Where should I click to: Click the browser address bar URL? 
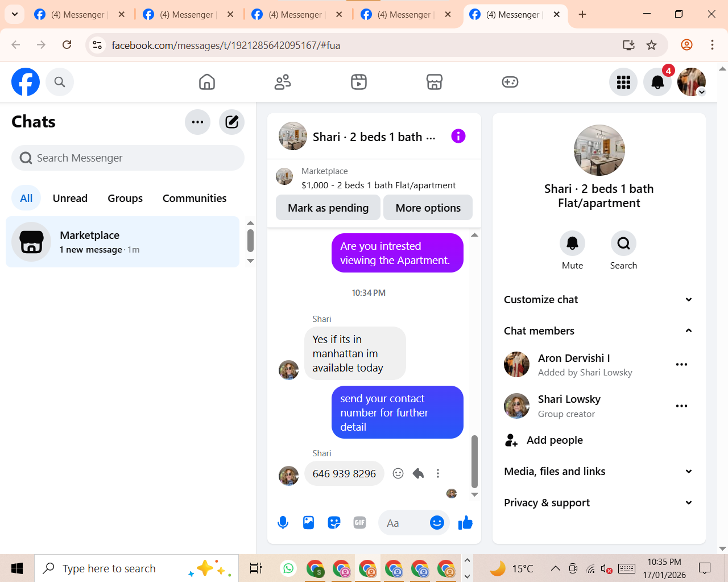(x=226, y=45)
